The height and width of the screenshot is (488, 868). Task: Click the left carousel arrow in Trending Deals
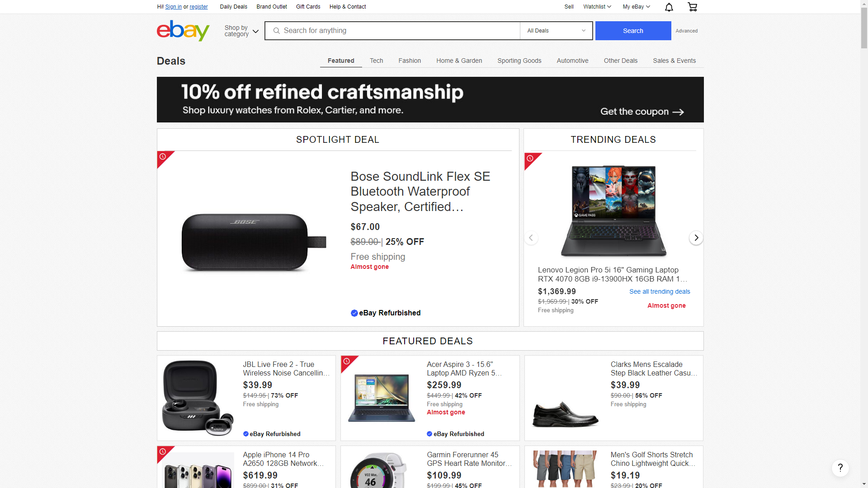click(531, 238)
